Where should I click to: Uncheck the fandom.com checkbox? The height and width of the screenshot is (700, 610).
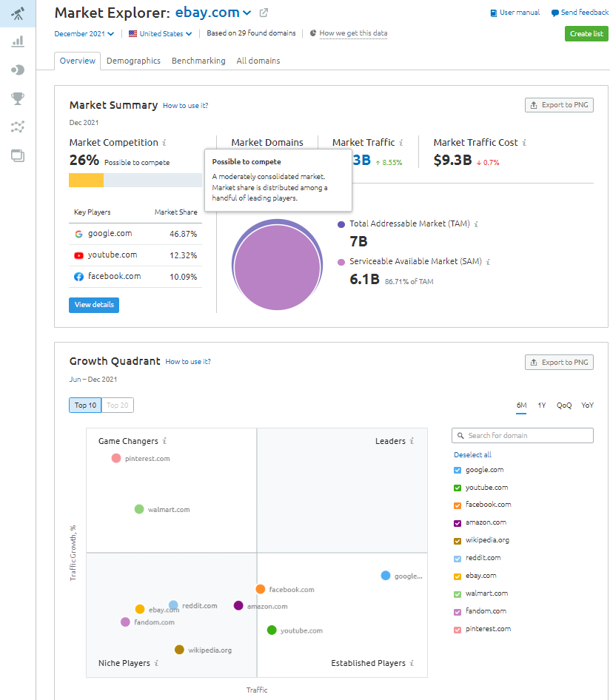coord(457,612)
